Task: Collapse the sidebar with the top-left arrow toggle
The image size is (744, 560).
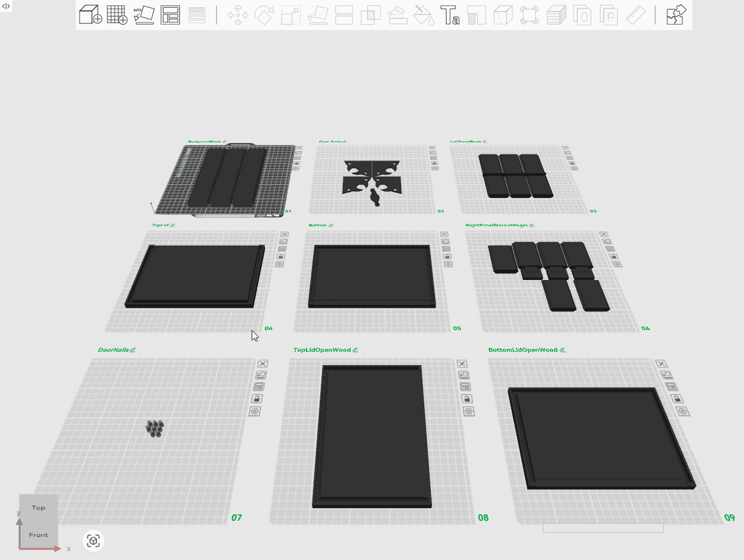Action: [x=6, y=6]
